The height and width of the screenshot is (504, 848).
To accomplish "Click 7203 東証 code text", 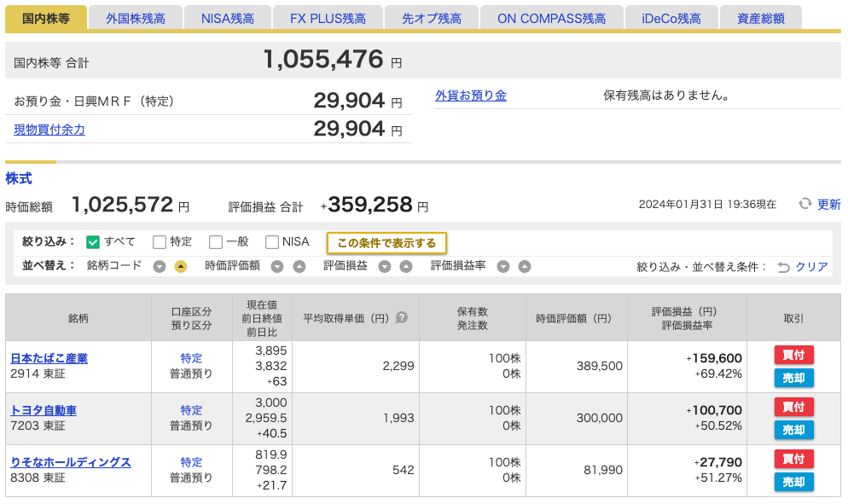I will tap(38, 426).
